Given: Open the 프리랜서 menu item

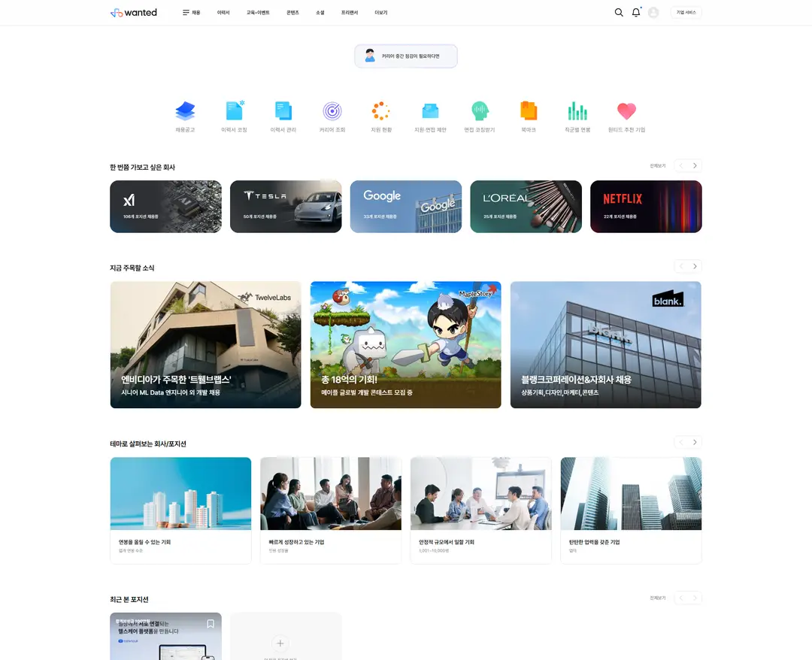Looking at the screenshot, I should (350, 13).
